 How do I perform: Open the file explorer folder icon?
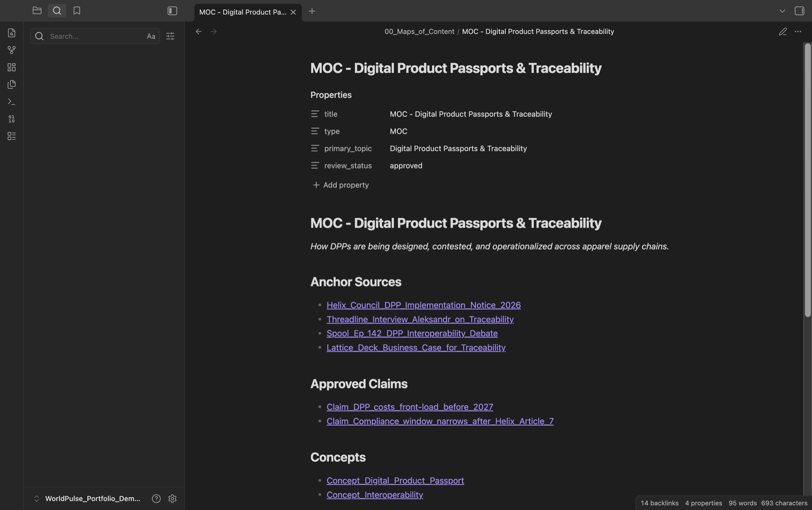coord(37,11)
